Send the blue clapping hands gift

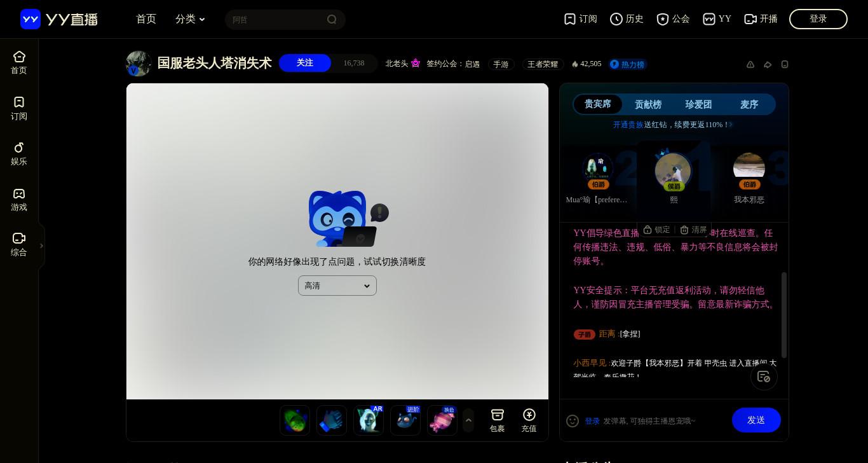coord(332,420)
